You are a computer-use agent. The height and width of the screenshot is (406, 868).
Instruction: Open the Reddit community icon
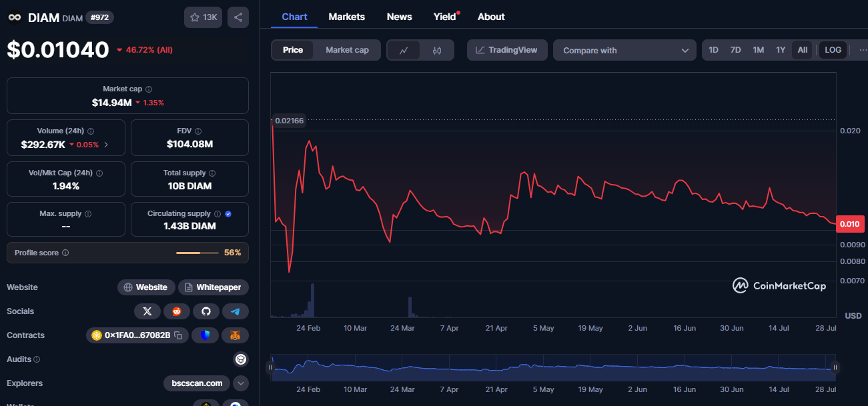[x=177, y=311]
